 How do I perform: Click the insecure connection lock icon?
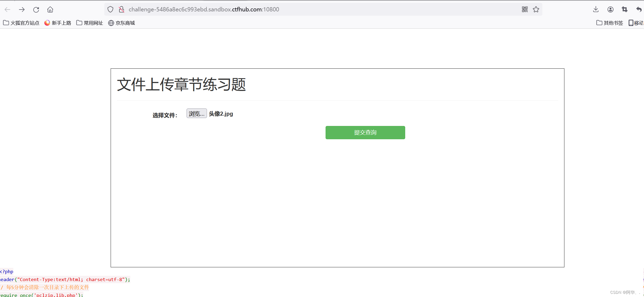(x=122, y=10)
